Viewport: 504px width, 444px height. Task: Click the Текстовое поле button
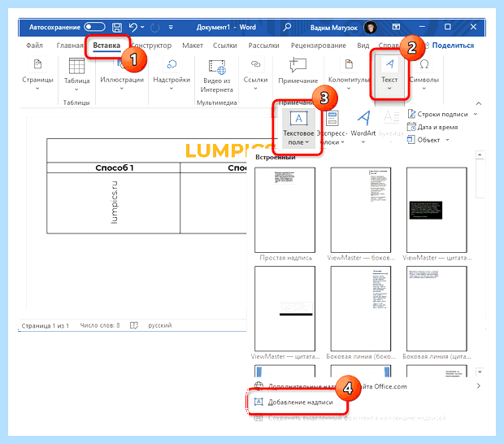coord(298,128)
